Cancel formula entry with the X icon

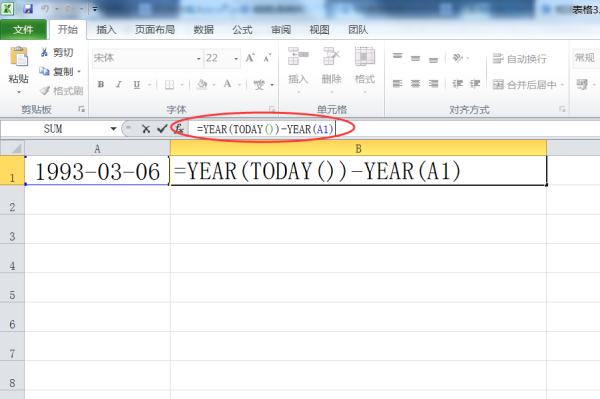[146, 129]
